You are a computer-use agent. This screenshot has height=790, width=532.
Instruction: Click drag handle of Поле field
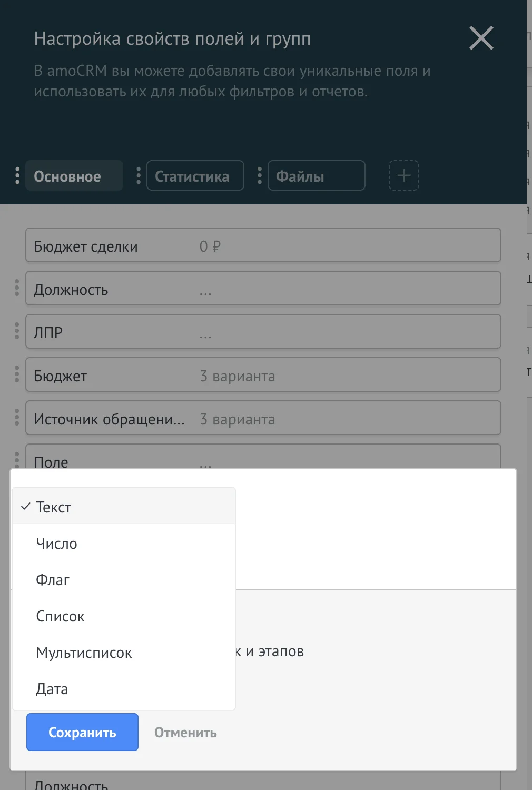tap(17, 459)
